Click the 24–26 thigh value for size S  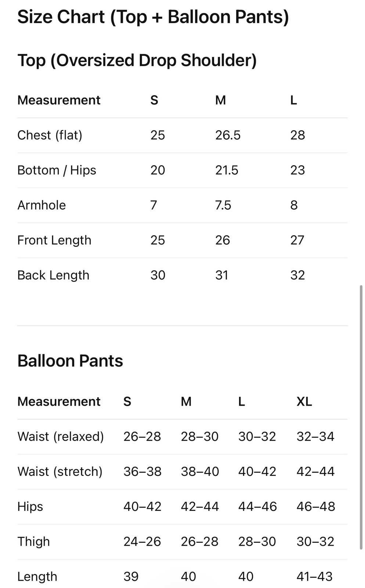pos(142,542)
